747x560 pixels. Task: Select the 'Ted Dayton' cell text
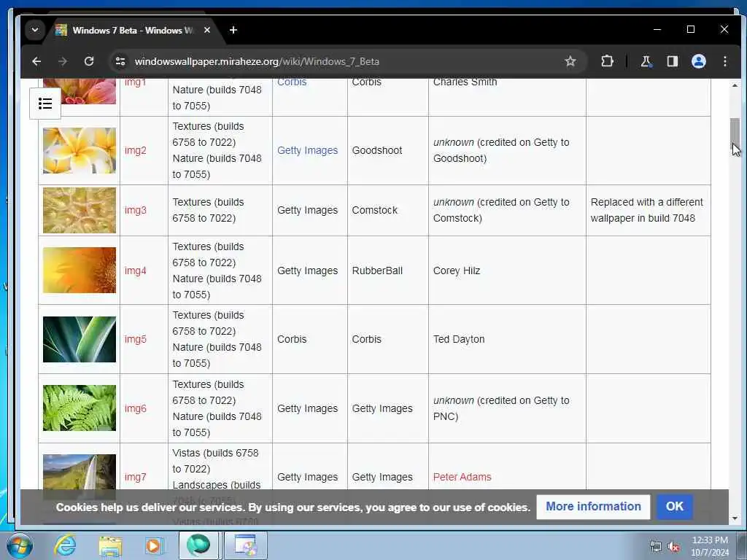tap(458, 340)
